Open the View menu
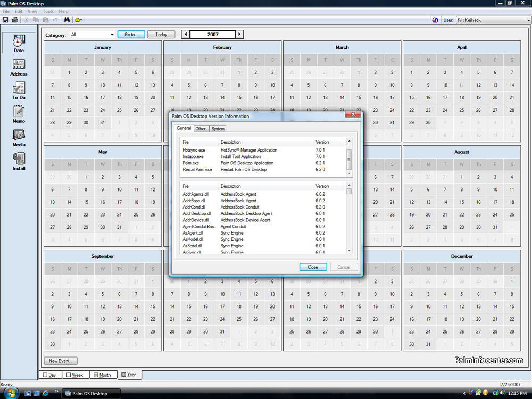This screenshot has width=532, height=399. pos(32,11)
